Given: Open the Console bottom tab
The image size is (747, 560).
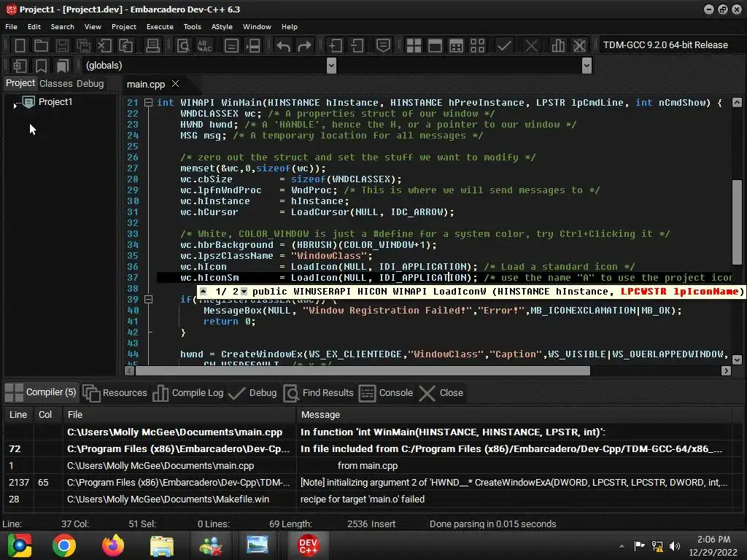Looking at the screenshot, I should point(386,393).
